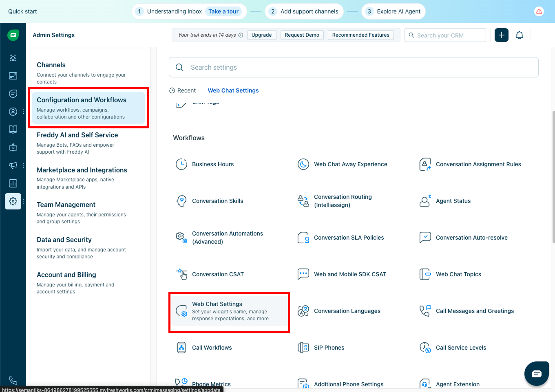Viewport: 555px width, 392px height.
Task: Open more options beside Settings icon
Action: coord(24,201)
